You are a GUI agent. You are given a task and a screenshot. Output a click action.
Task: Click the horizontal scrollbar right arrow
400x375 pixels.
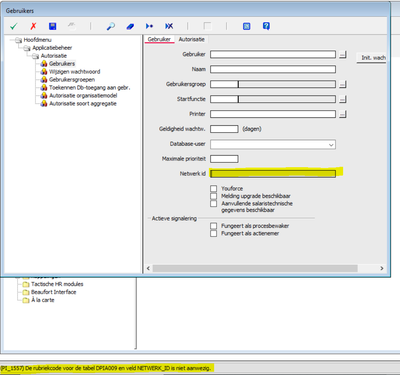click(382, 268)
